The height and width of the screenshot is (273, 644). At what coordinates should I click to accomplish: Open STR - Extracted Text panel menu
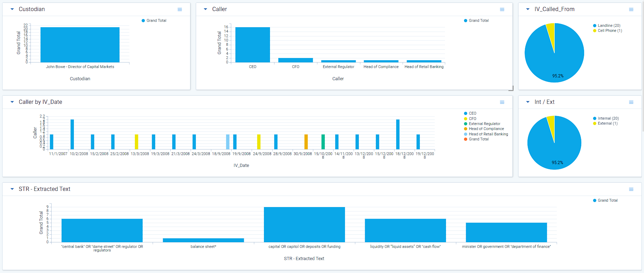coord(631,190)
